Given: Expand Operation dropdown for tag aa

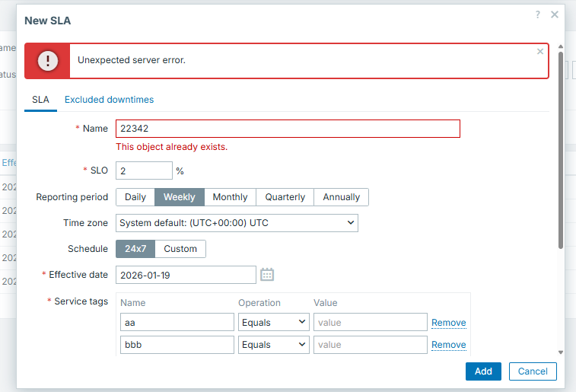Looking at the screenshot, I should pos(273,323).
